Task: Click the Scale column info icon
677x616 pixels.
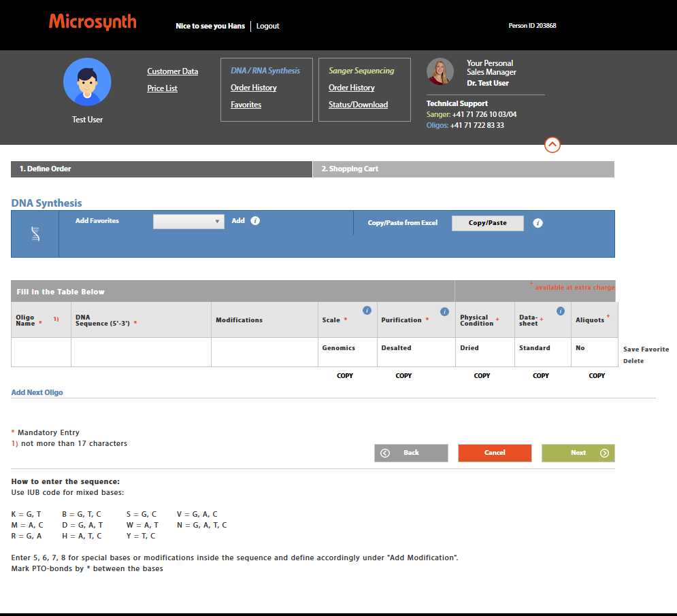Action: (367, 311)
